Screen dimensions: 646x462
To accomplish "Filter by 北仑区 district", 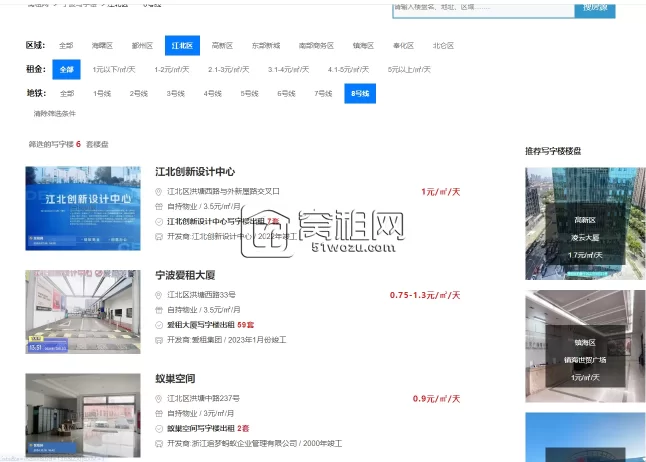I will click(x=443, y=46).
